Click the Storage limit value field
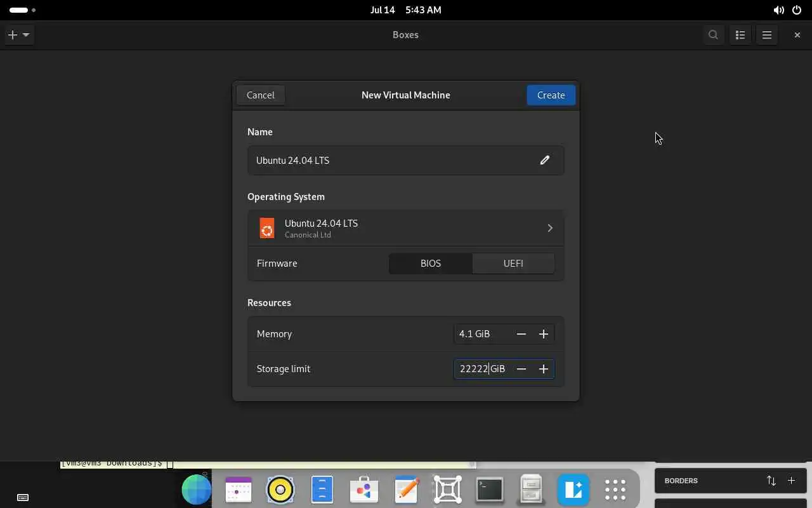The width and height of the screenshot is (812, 508). tap(482, 369)
